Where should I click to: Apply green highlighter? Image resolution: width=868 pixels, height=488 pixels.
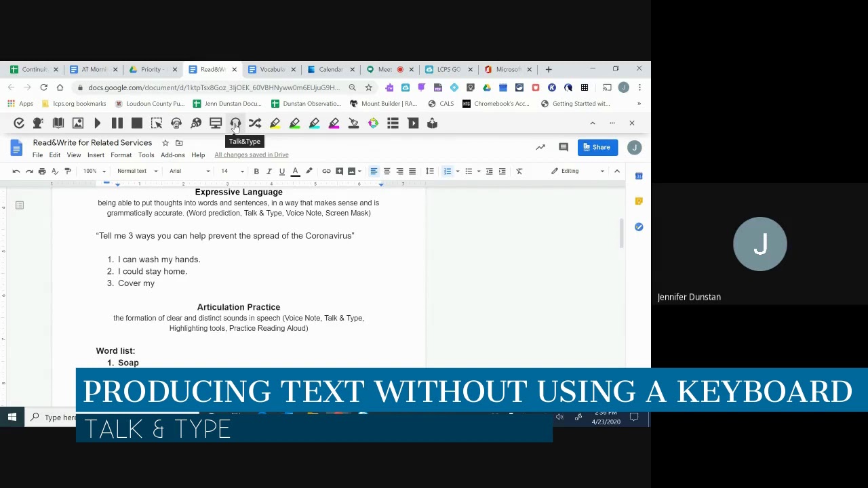coord(294,123)
